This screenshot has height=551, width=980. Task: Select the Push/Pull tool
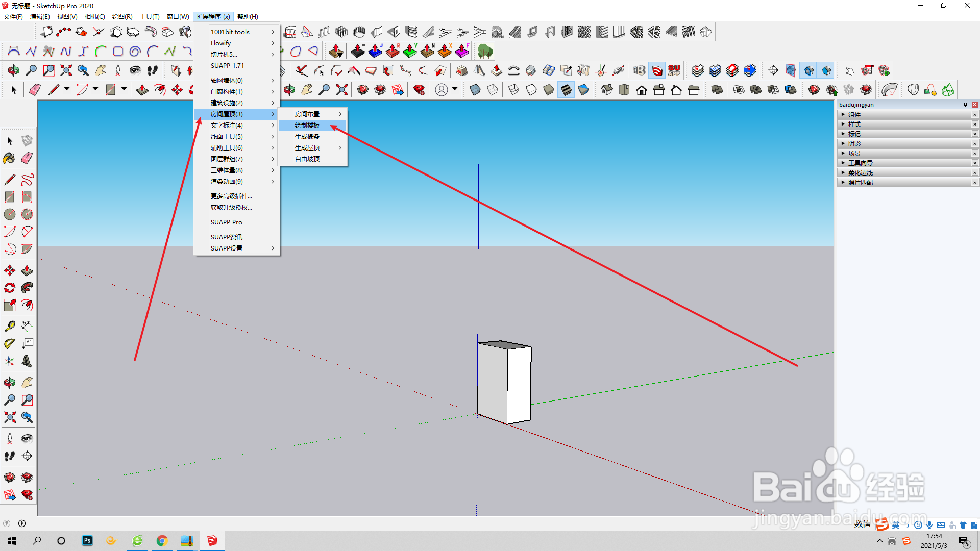[27, 270]
